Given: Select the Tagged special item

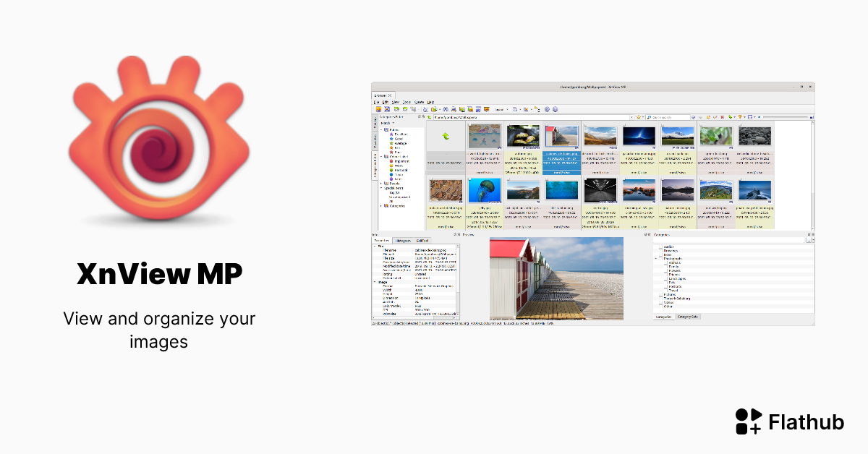Looking at the screenshot, I should [393, 192].
